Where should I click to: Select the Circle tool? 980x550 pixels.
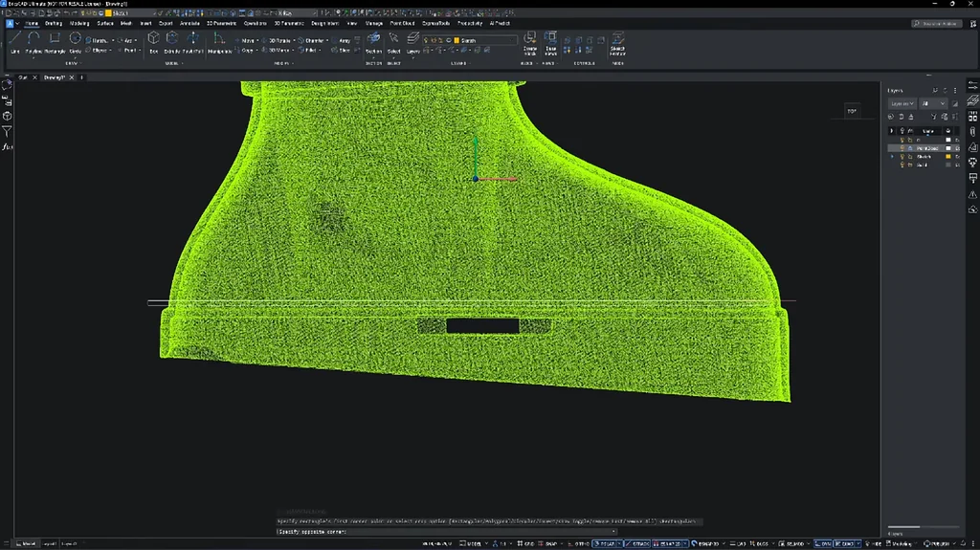coord(75,43)
